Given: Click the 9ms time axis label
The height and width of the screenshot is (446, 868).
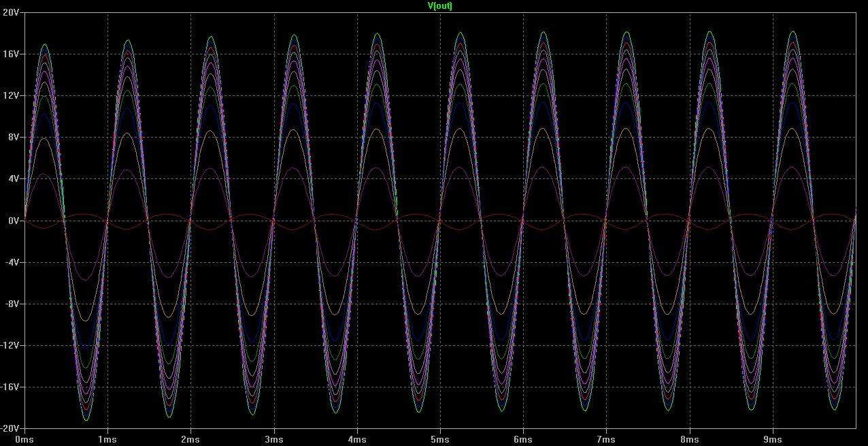Looking at the screenshot, I should pyautogui.click(x=771, y=440).
